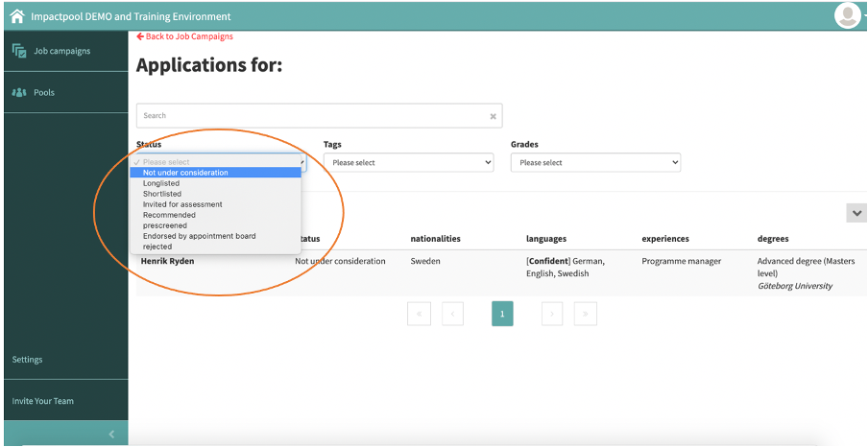
Task: Click 'Not under consideration' cell in table row
Action: pos(340,261)
